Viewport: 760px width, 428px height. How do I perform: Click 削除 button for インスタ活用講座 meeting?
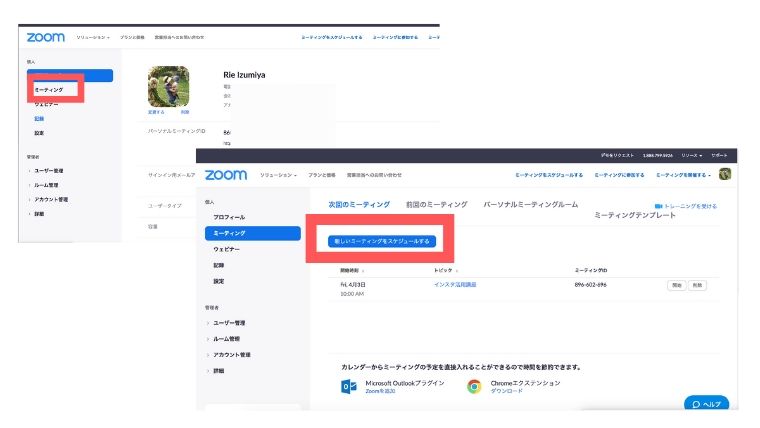pos(697,285)
